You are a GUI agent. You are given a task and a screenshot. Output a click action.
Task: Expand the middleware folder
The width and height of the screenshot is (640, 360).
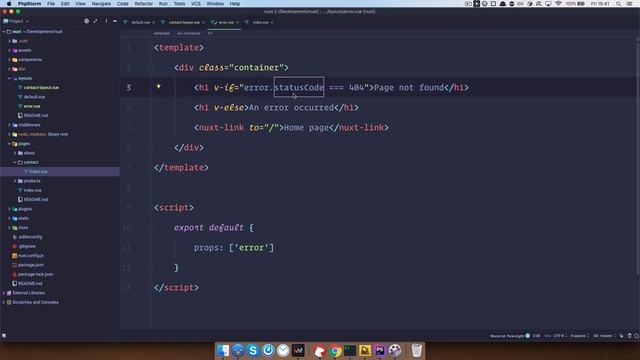9,125
